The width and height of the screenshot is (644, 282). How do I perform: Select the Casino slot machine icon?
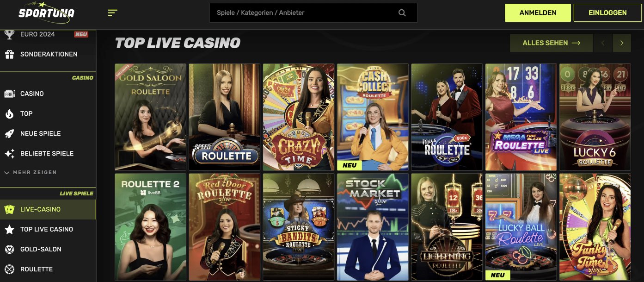pos(9,94)
